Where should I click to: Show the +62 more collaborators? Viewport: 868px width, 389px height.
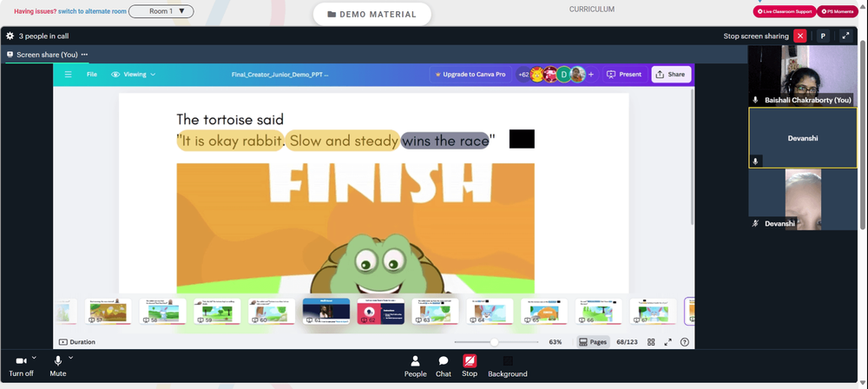[523, 75]
